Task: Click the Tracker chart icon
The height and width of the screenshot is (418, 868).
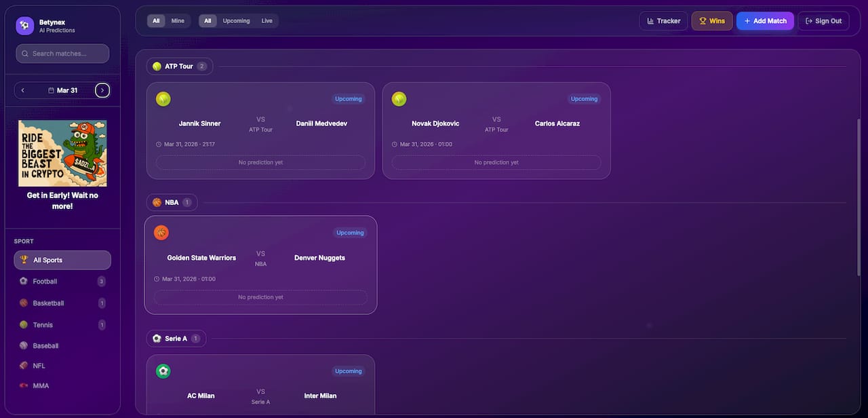Action: tap(650, 20)
